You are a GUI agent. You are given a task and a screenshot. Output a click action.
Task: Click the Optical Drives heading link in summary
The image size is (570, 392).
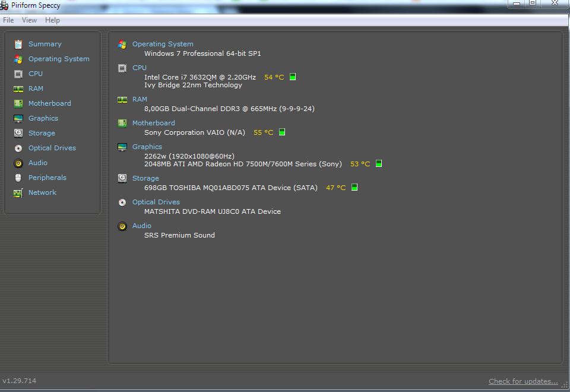point(156,202)
